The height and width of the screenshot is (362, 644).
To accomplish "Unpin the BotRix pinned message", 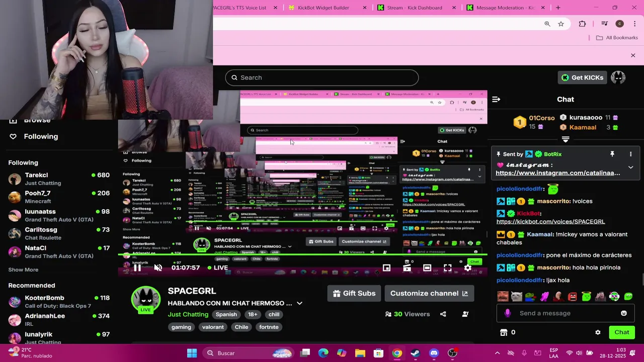I will [x=612, y=154].
